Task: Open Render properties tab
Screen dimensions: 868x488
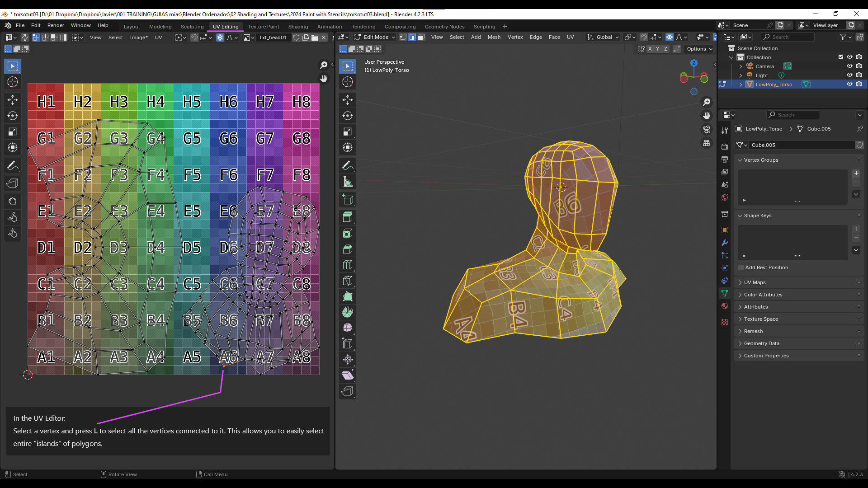Action: pyautogui.click(x=725, y=147)
